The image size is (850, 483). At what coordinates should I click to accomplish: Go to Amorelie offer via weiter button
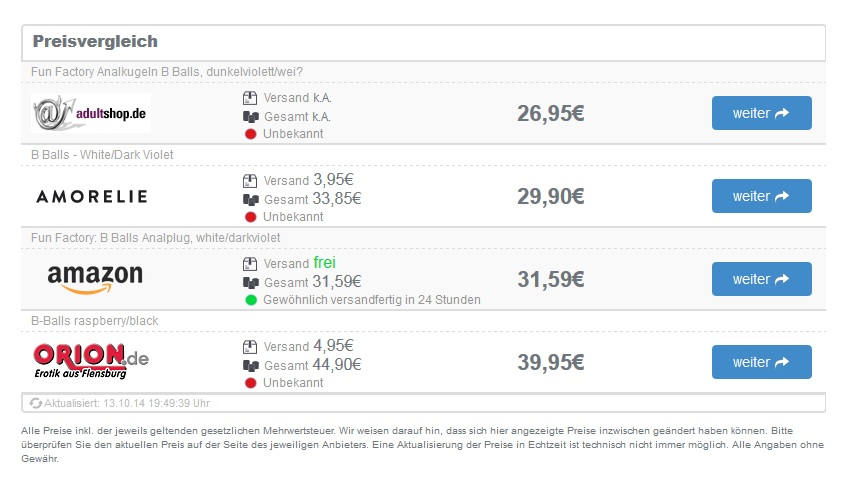tap(762, 196)
